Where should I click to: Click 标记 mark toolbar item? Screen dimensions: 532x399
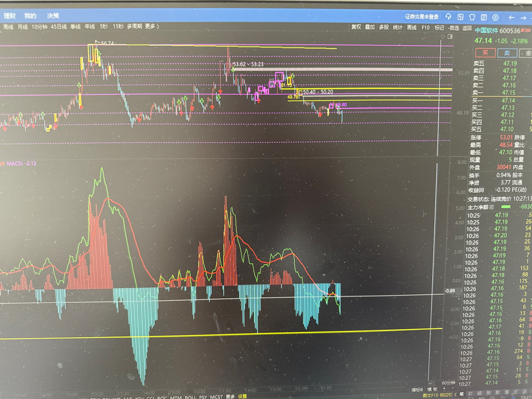pos(439,28)
